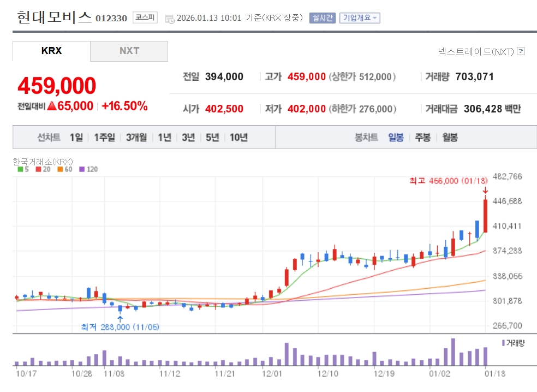Toggle the 실시간 real-time button
537x392 pixels.
click(x=321, y=17)
